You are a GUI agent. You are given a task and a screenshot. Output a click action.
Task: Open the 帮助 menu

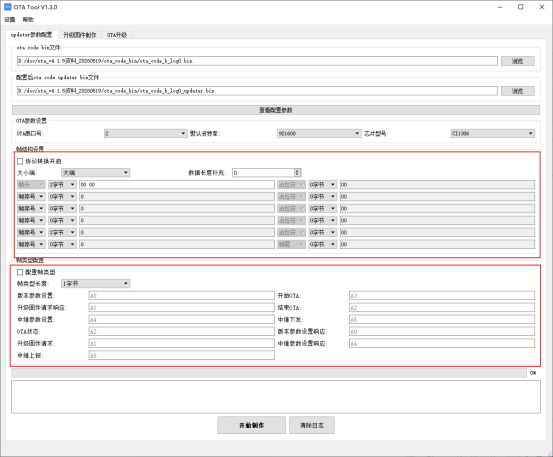[x=28, y=19]
